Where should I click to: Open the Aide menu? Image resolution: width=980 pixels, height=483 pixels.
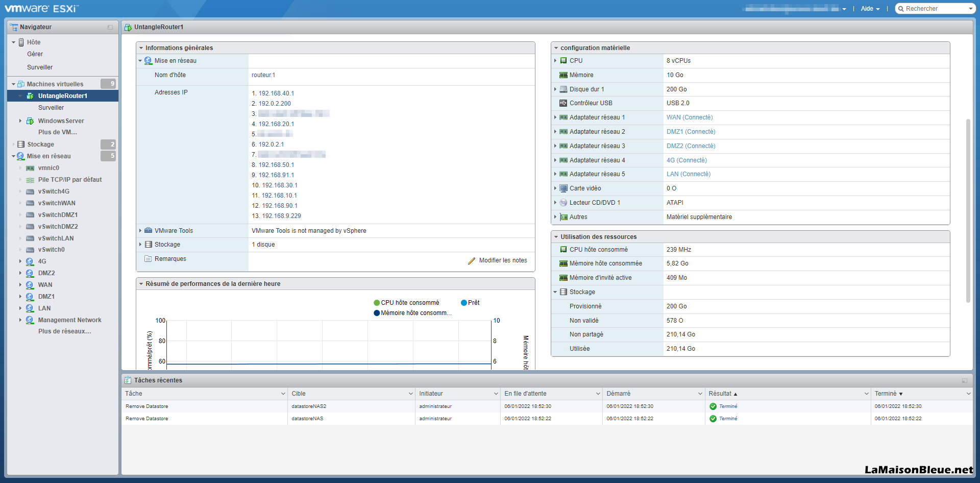(870, 9)
